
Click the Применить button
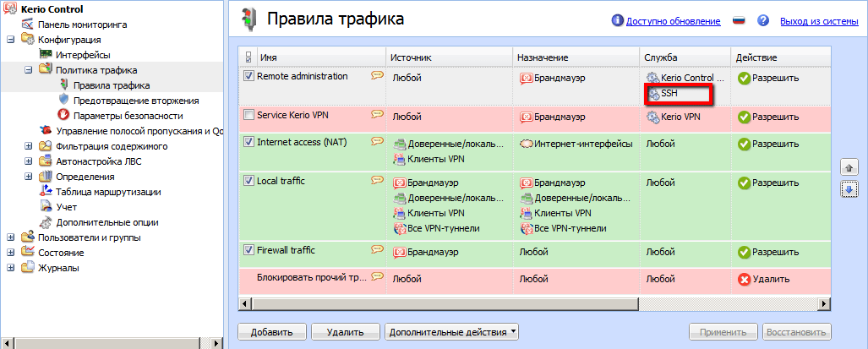(723, 332)
